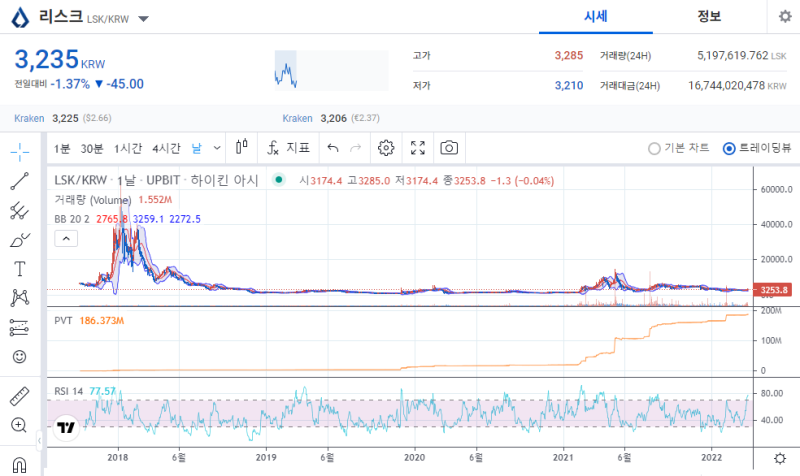This screenshot has width=800, height=476.
Task: Click the BB 20 2 indicator label
Action: pos(72,219)
